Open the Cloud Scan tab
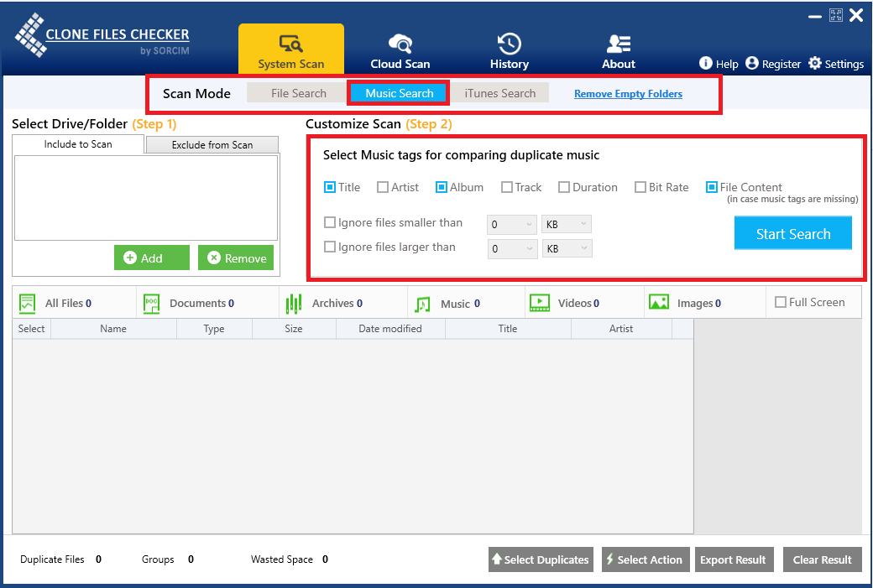 pos(400,51)
